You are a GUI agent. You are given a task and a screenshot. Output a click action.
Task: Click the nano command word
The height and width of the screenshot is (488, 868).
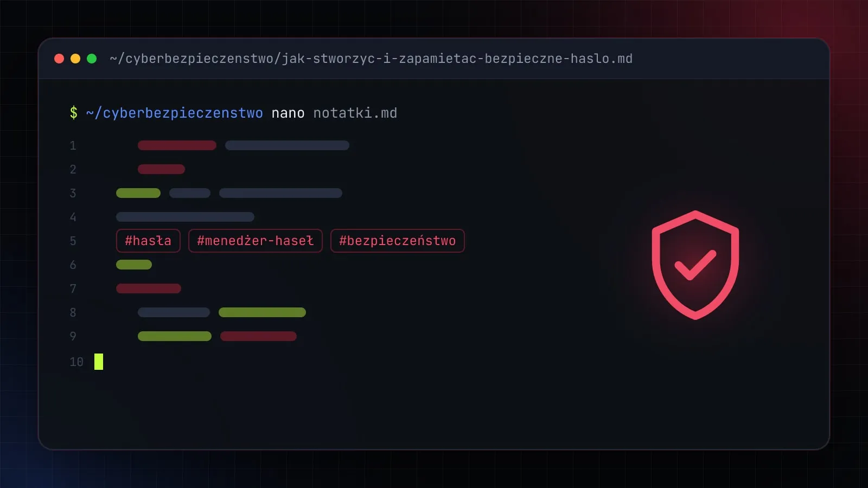(288, 113)
